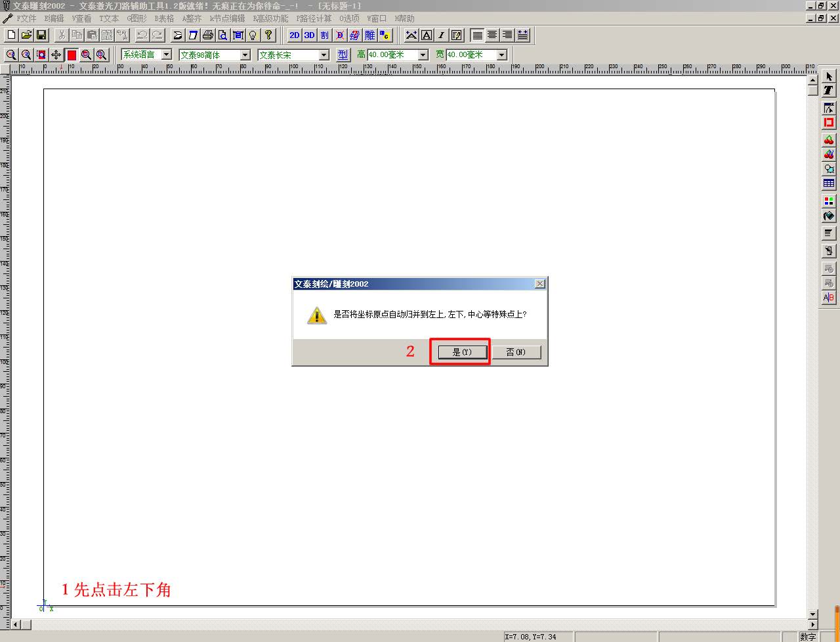
Task: Close the 文泰刻绘/雕刻2002 dialog
Action: point(539,284)
